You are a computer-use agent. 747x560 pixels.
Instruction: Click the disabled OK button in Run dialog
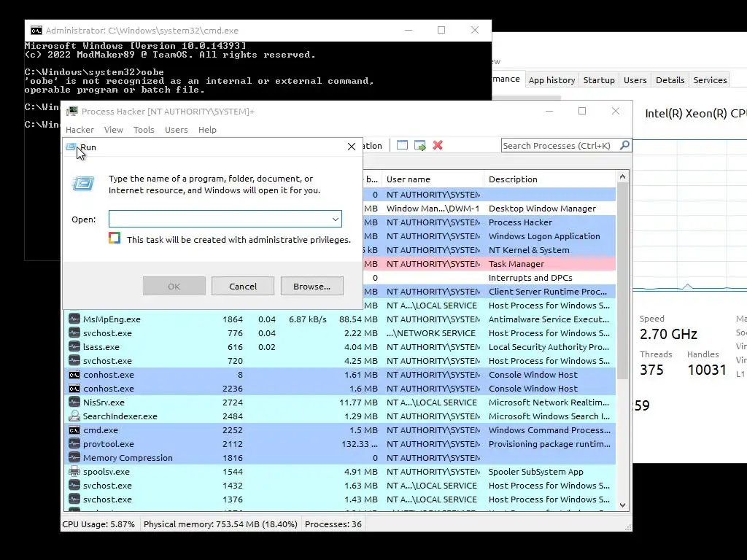pyautogui.click(x=174, y=286)
